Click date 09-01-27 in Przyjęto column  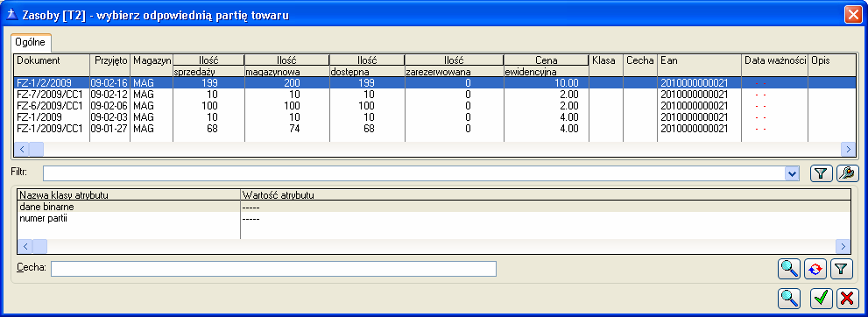click(109, 129)
